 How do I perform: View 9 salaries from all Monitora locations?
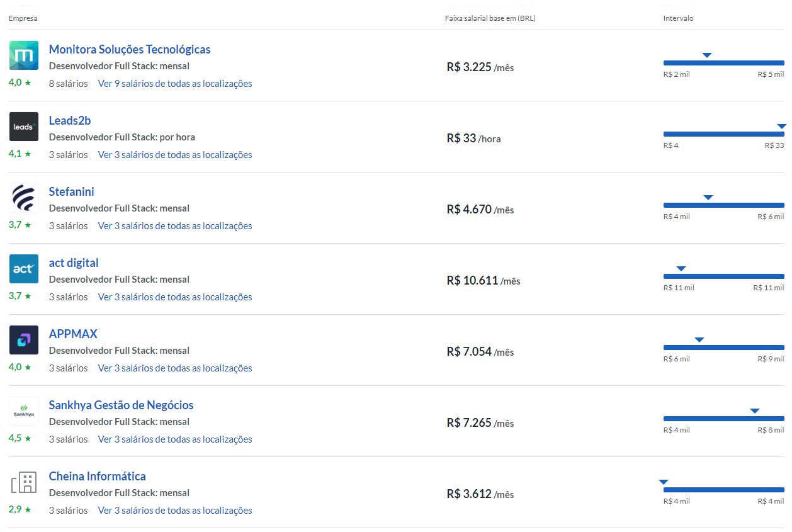point(175,84)
